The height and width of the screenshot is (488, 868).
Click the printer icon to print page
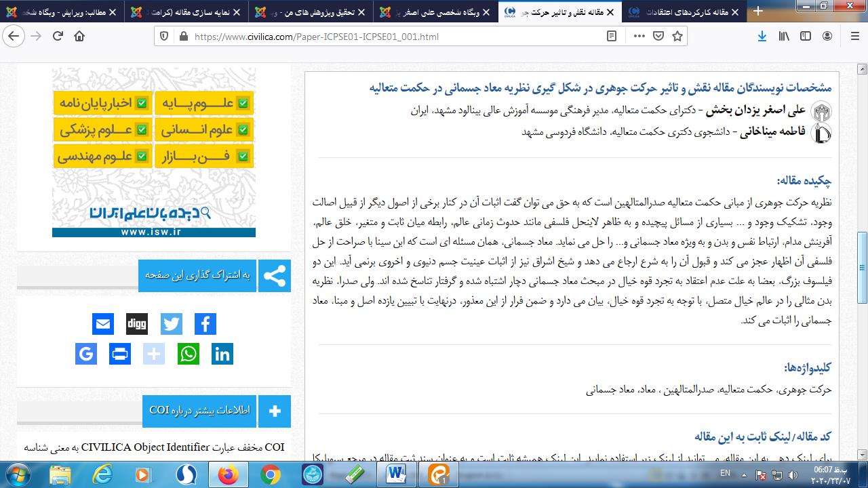click(x=120, y=354)
